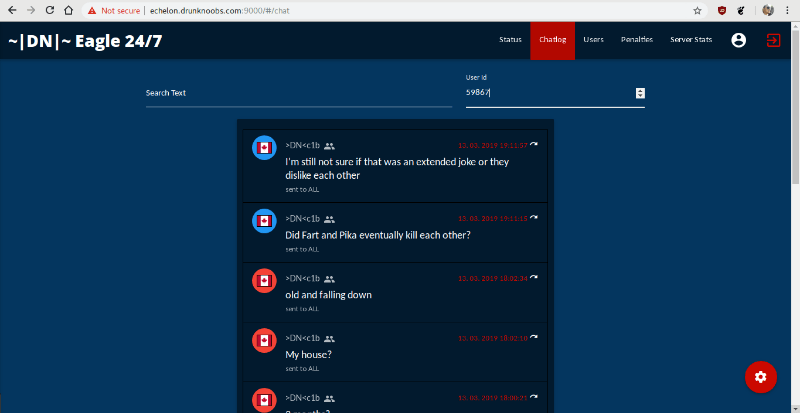Click the Search Text input field
The width and height of the screenshot is (800, 413).
point(298,93)
